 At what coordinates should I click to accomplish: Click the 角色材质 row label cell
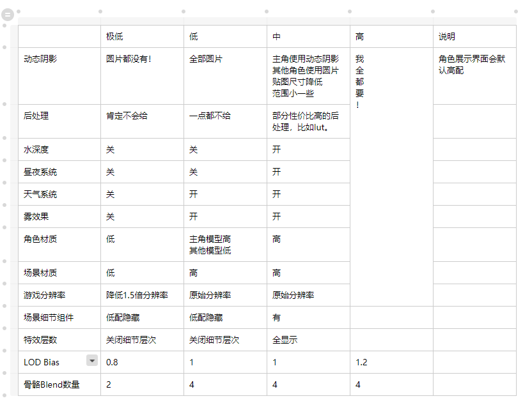point(59,245)
